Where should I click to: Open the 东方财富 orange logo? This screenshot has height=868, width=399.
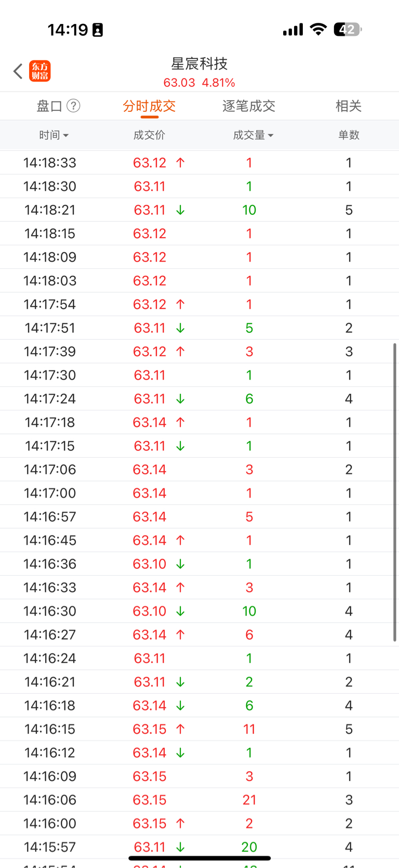[x=40, y=71]
